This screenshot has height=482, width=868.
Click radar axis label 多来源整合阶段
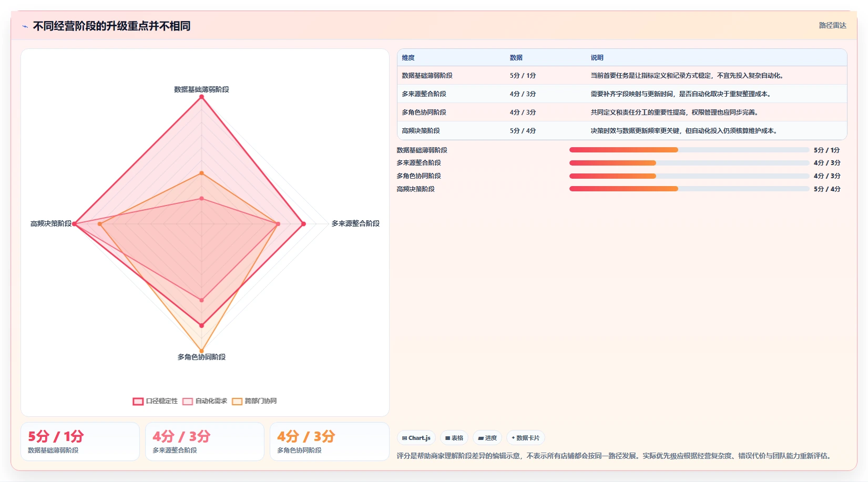(x=355, y=223)
